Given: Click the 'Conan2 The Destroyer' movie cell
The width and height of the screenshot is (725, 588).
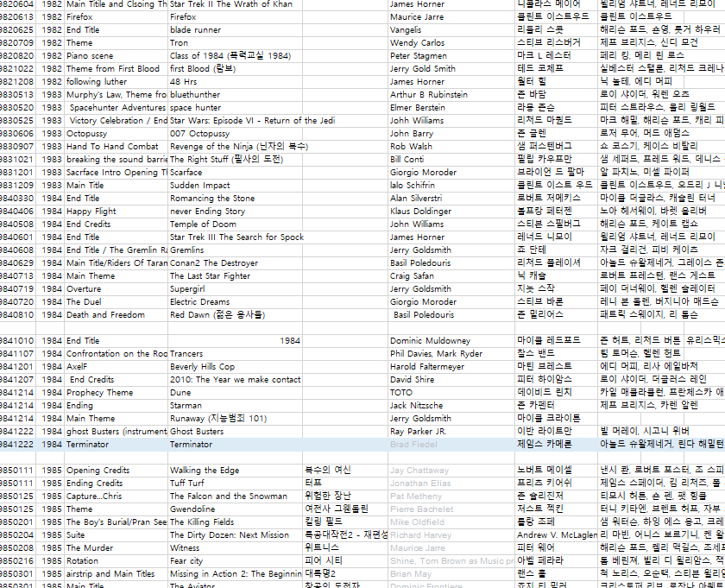Looking at the screenshot, I should (x=235, y=263).
